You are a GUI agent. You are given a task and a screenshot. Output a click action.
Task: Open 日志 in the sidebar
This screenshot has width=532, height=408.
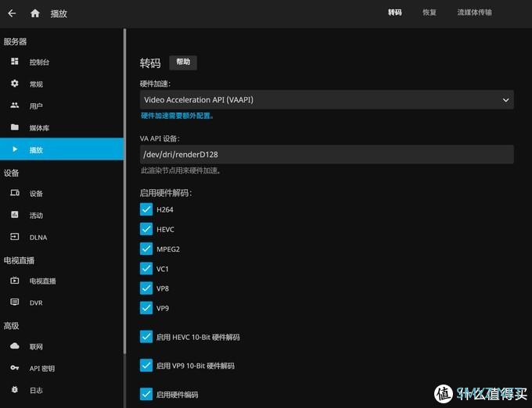62,390
